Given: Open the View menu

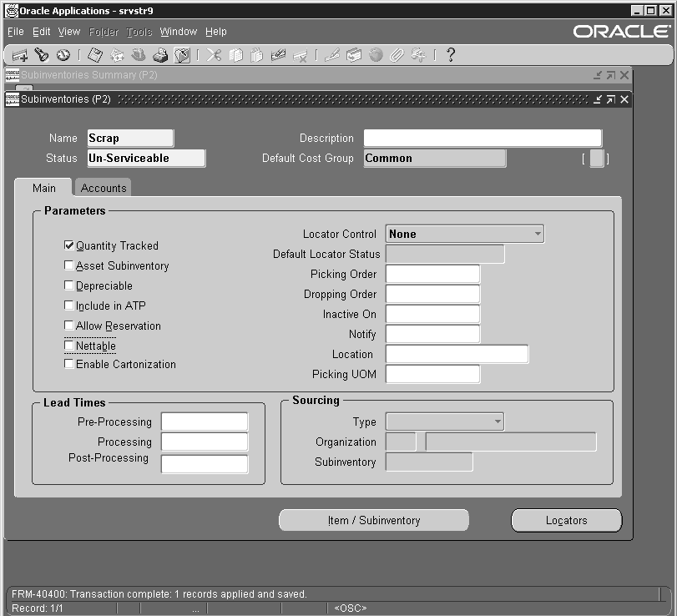Looking at the screenshot, I should (69, 32).
